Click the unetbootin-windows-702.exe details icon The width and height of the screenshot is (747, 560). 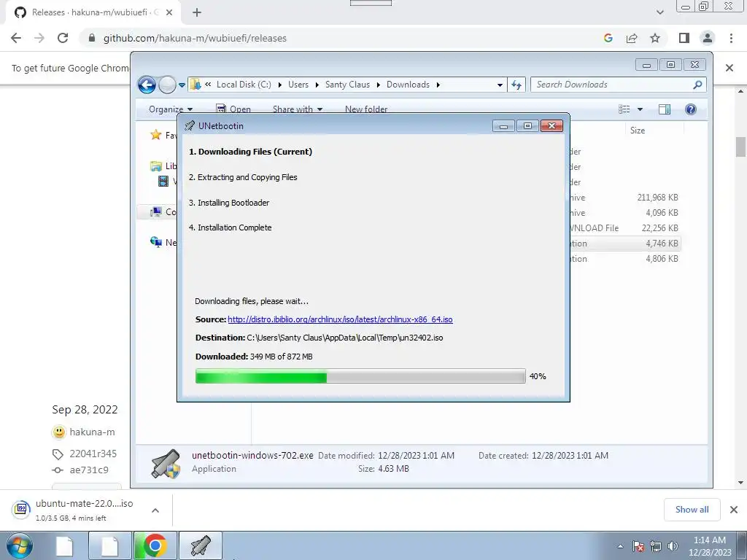click(x=166, y=464)
